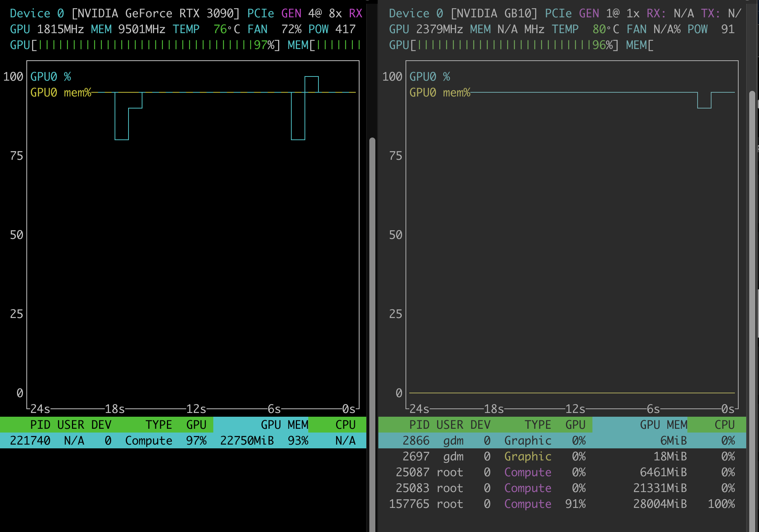Click the 76°C temperature reading

pyautogui.click(x=226, y=29)
